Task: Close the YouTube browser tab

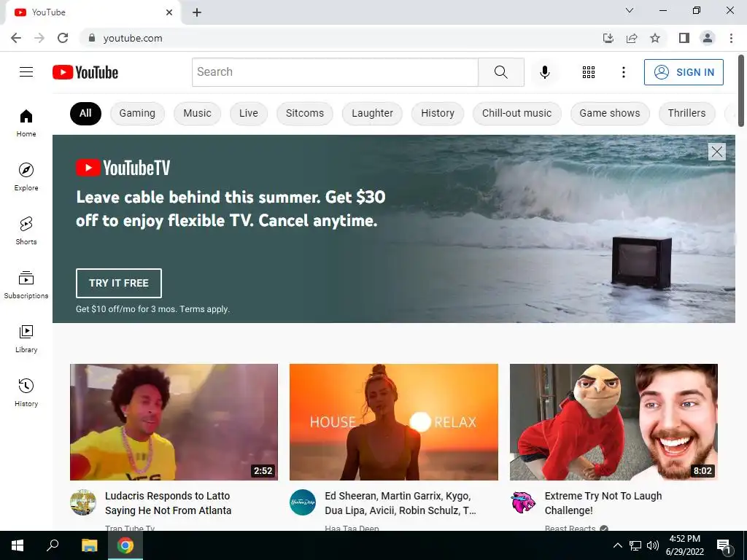Action: (x=169, y=12)
